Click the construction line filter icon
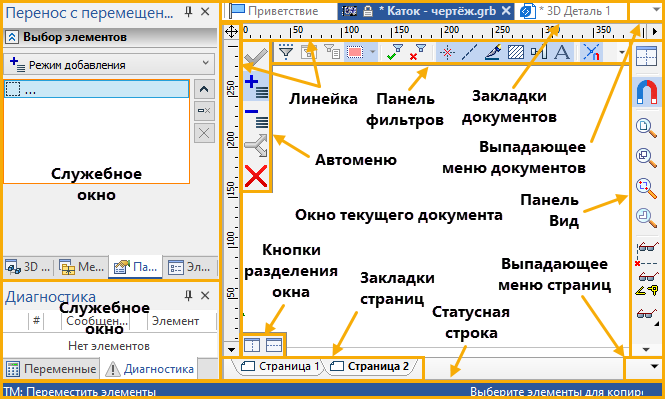Image resolution: width=666 pixels, height=399 pixels. pos(469,52)
